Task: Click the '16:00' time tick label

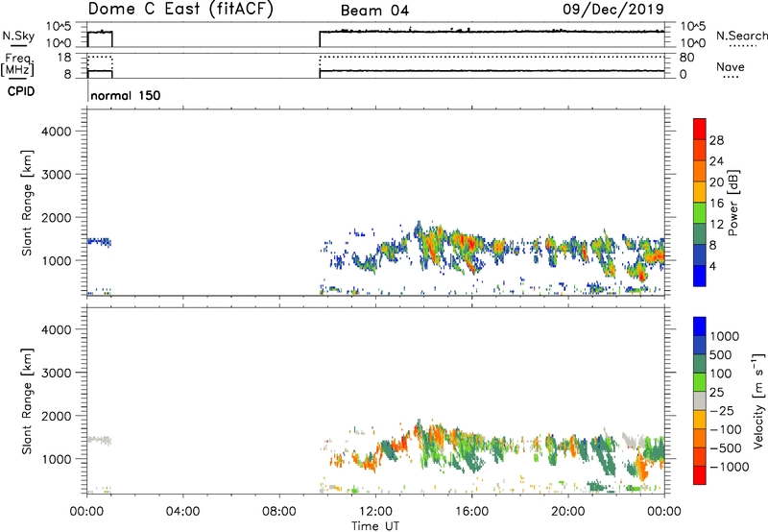Action: click(x=471, y=512)
